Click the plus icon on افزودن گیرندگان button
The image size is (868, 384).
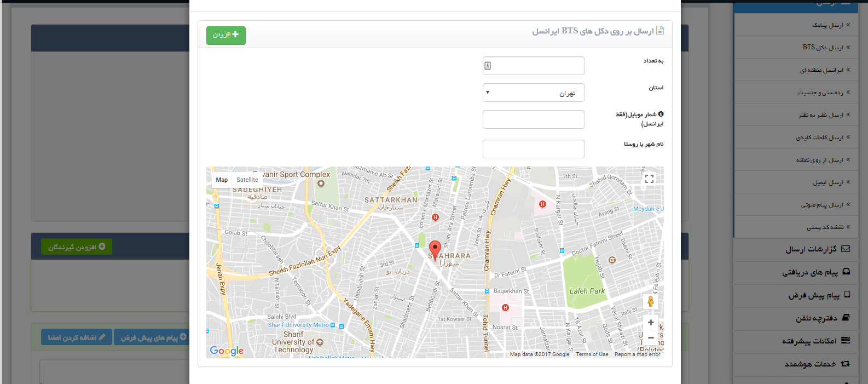click(x=102, y=247)
